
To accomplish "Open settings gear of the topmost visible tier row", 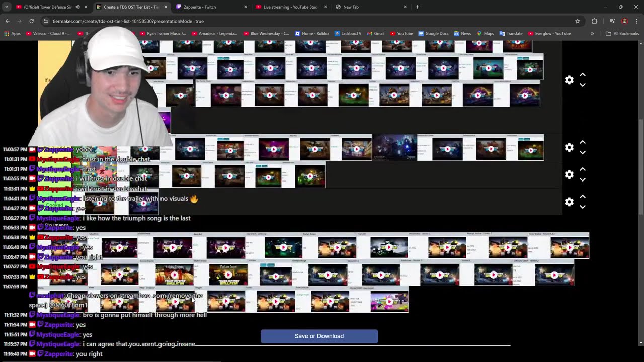I will (x=569, y=80).
